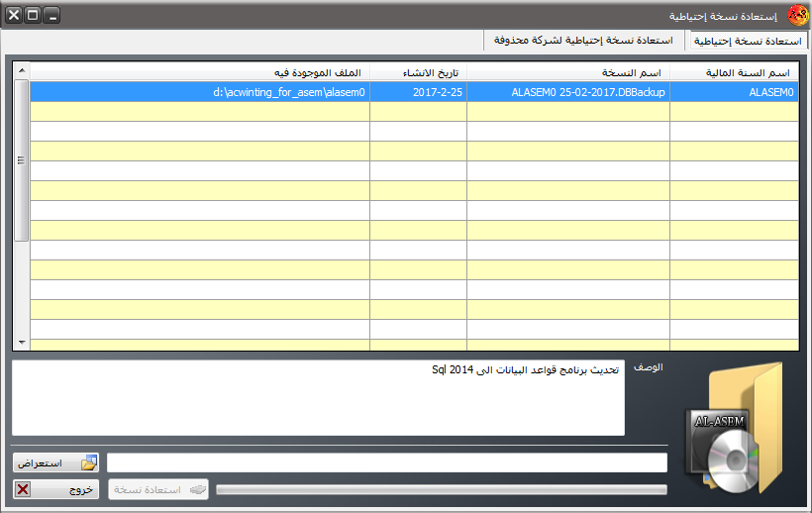Click the application logo in the title bar

(x=796, y=17)
